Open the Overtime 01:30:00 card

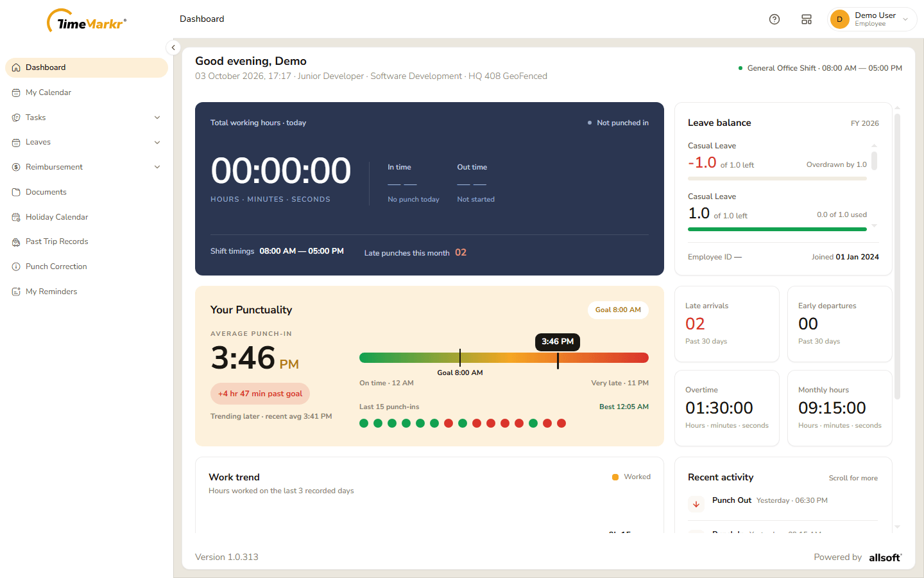point(727,408)
